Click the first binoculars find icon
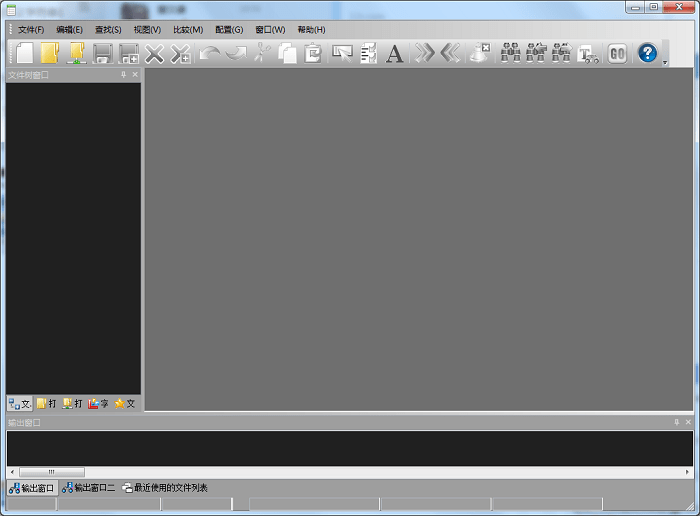 pyautogui.click(x=511, y=54)
